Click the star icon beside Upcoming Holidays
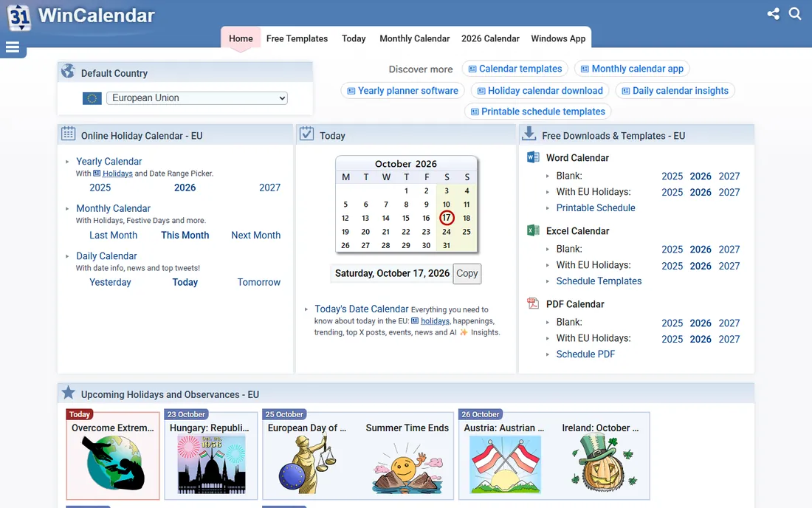This screenshot has height=508, width=812. [x=69, y=393]
